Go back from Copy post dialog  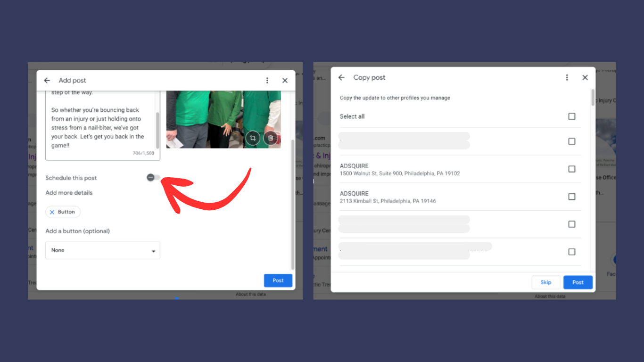[342, 78]
